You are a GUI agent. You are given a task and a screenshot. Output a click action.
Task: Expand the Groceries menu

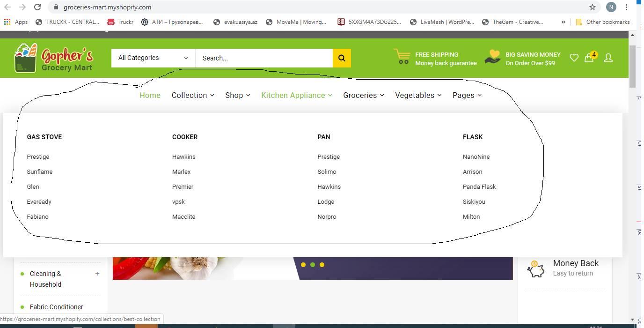click(364, 95)
